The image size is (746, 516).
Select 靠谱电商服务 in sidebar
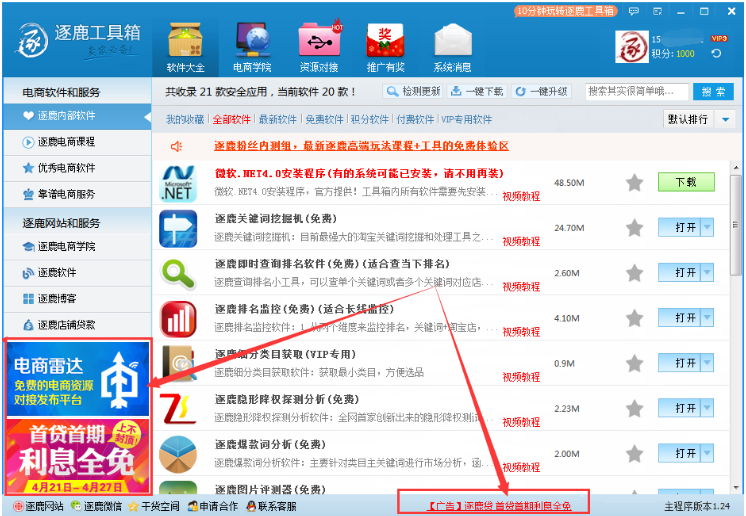(77, 194)
